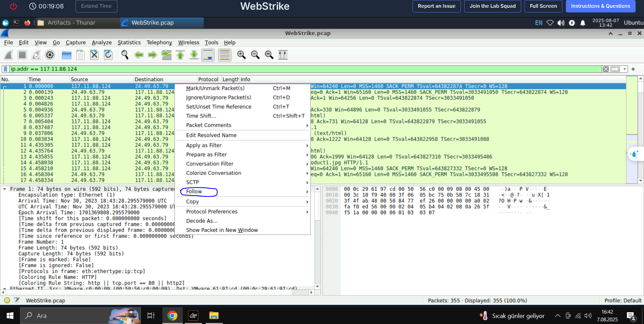The width and height of the screenshot is (644, 324).
Task: Select Mark/Unmark Packet(s)
Action: pos(243,88)
